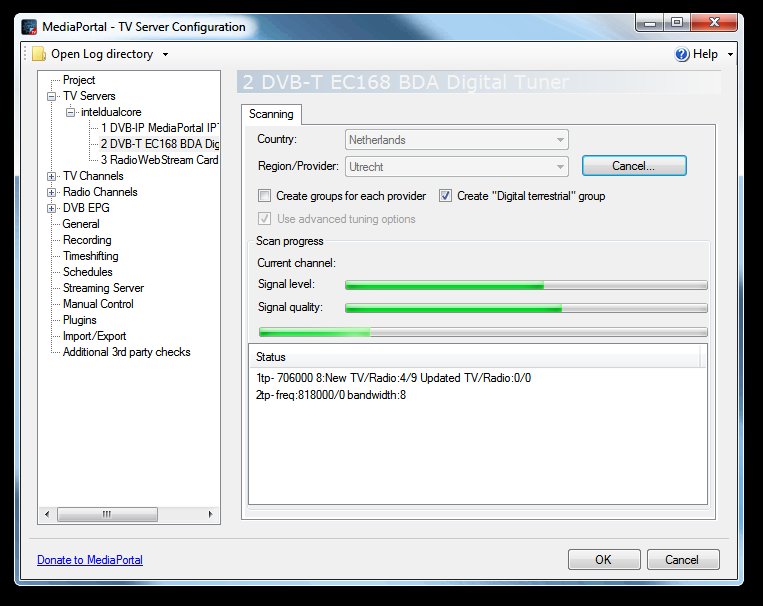Click the tree scrollbar left arrow
Image resolution: width=763 pixels, height=606 pixels.
coord(47,514)
